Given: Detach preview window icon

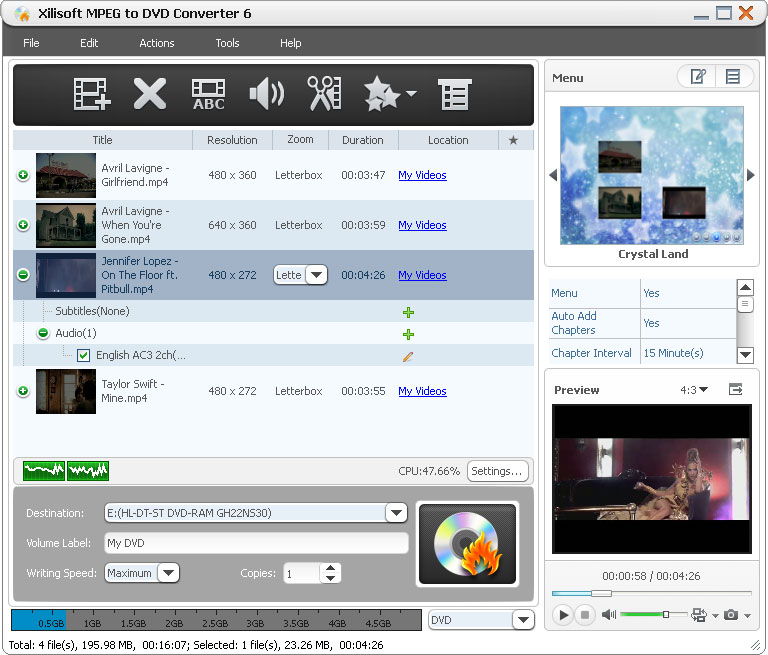Looking at the screenshot, I should tap(736, 389).
